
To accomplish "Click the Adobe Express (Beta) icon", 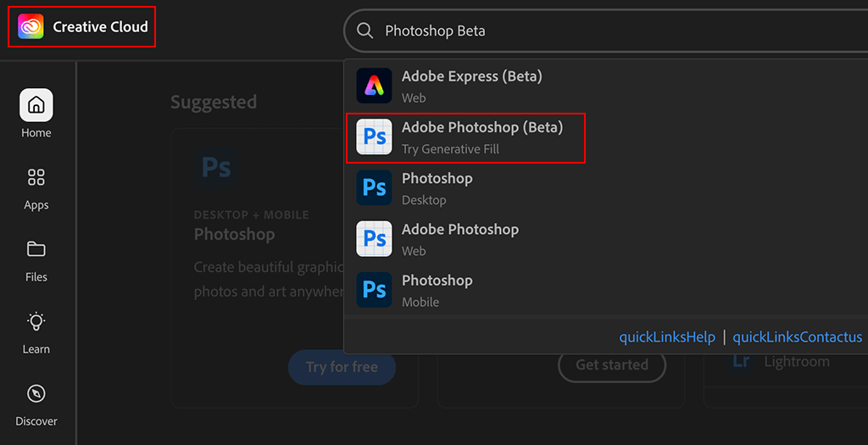I will pyautogui.click(x=374, y=86).
